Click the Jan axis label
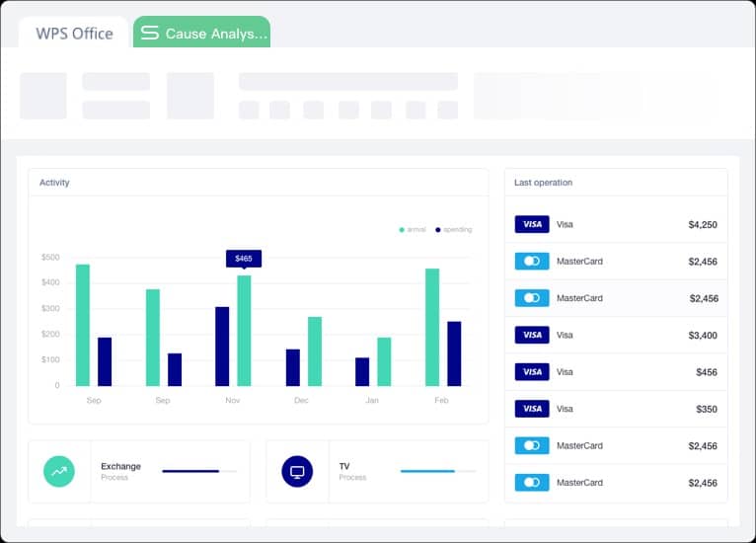This screenshot has width=756, height=543. click(x=372, y=400)
